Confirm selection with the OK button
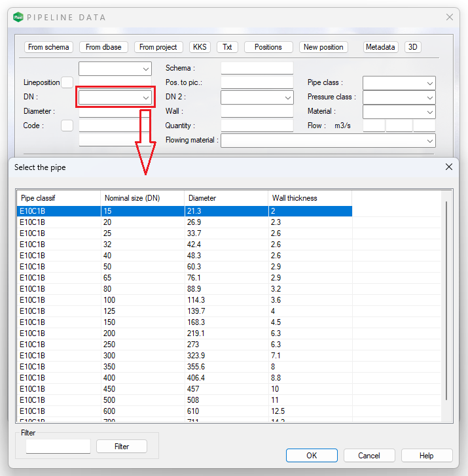468x476 pixels. pos(312,456)
